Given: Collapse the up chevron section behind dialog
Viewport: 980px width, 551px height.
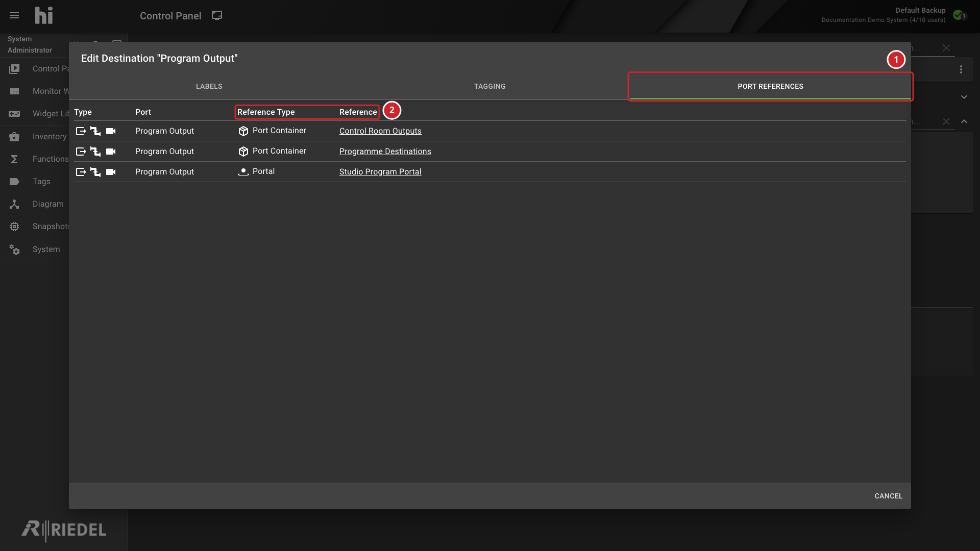Looking at the screenshot, I should (964, 121).
